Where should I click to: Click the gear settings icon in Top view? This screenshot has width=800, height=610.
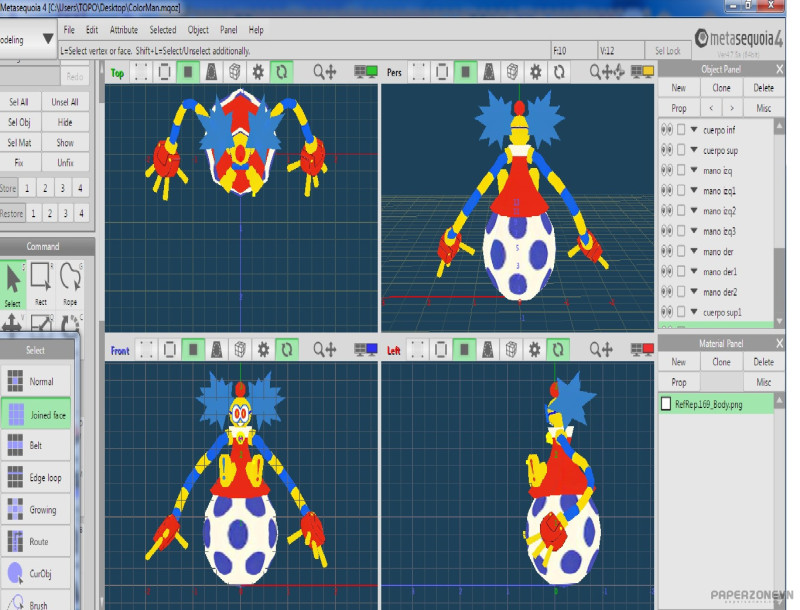click(258, 72)
